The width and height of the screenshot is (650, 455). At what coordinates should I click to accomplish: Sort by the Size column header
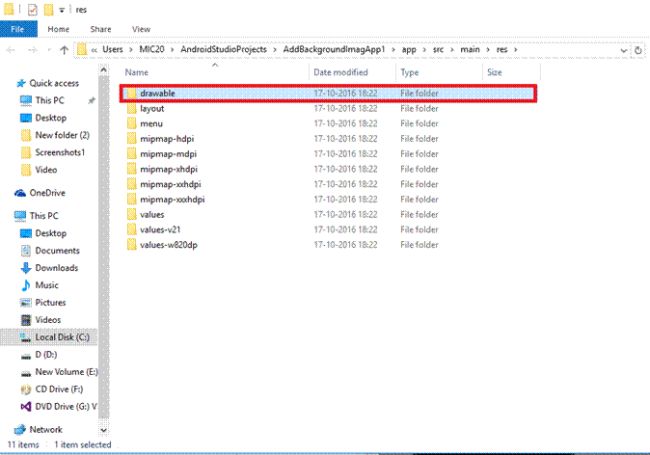click(495, 72)
